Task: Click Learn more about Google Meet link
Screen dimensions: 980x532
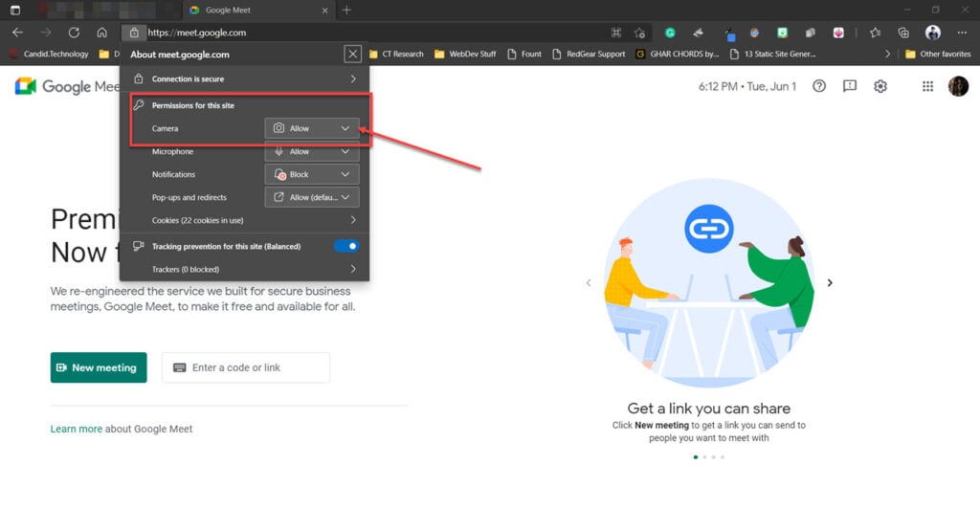Action: (x=77, y=429)
